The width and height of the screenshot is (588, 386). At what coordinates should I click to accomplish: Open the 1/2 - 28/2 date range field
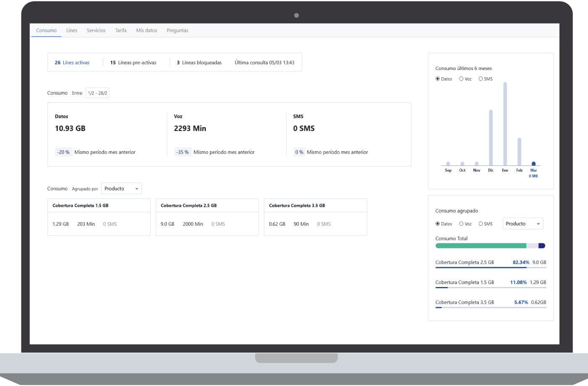tap(97, 93)
